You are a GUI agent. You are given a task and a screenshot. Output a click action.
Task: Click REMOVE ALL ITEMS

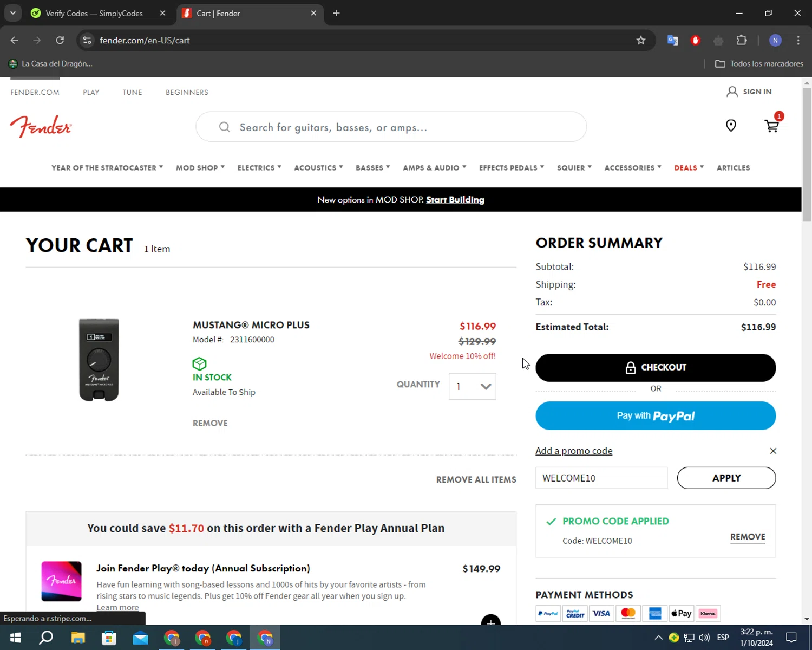(x=476, y=479)
